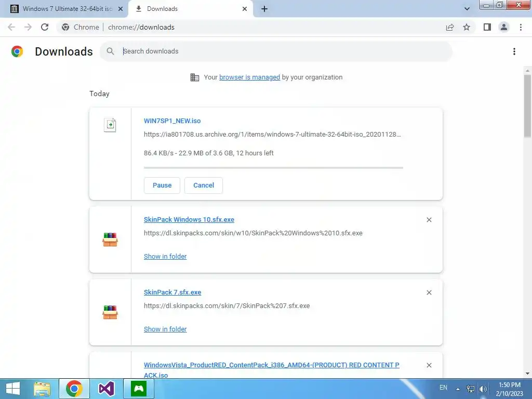Click the Today date heading

coord(99,94)
